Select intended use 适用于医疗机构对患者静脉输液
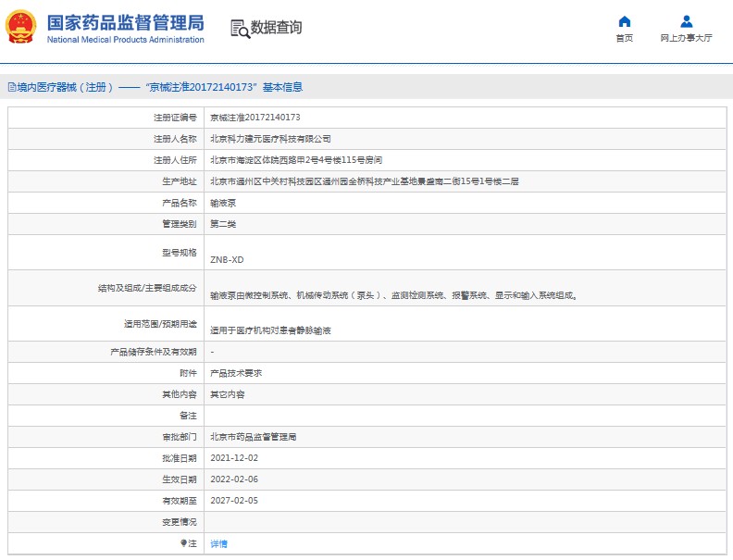Image resolution: width=733 pixels, height=560 pixels. [270, 330]
